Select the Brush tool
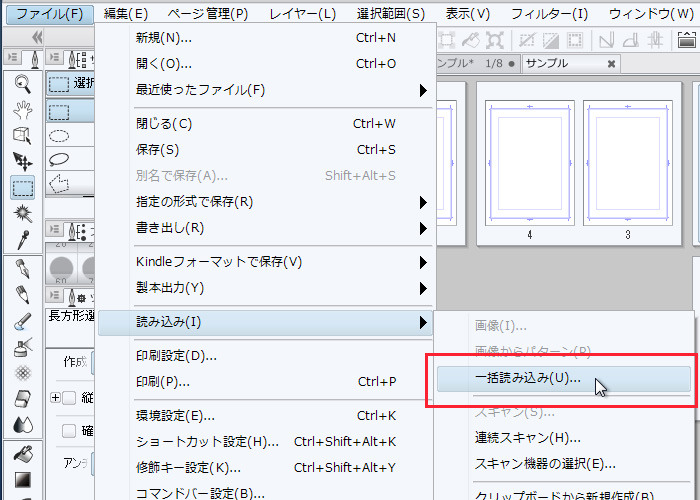This screenshot has height=500, width=700. 22,321
